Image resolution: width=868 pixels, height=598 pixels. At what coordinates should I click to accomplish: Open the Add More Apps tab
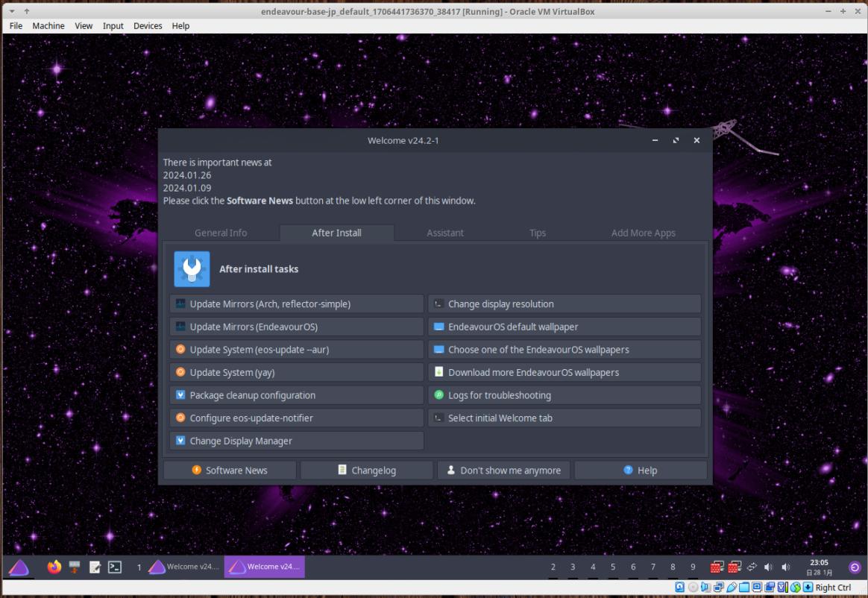point(644,233)
